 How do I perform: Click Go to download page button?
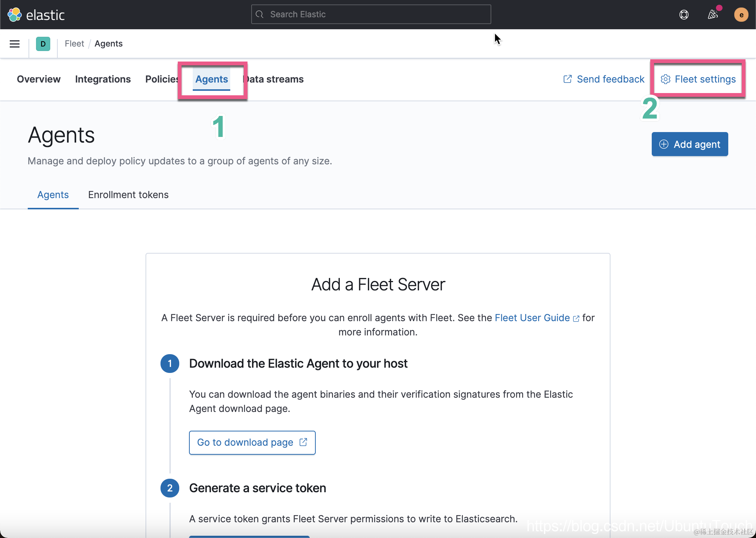click(252, 443)
